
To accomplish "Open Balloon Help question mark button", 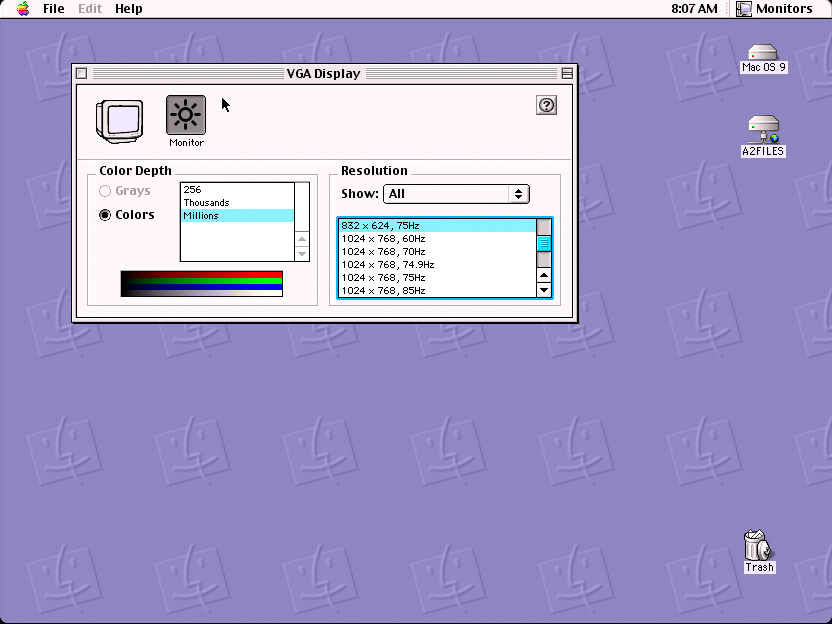I will pos(546,105).
